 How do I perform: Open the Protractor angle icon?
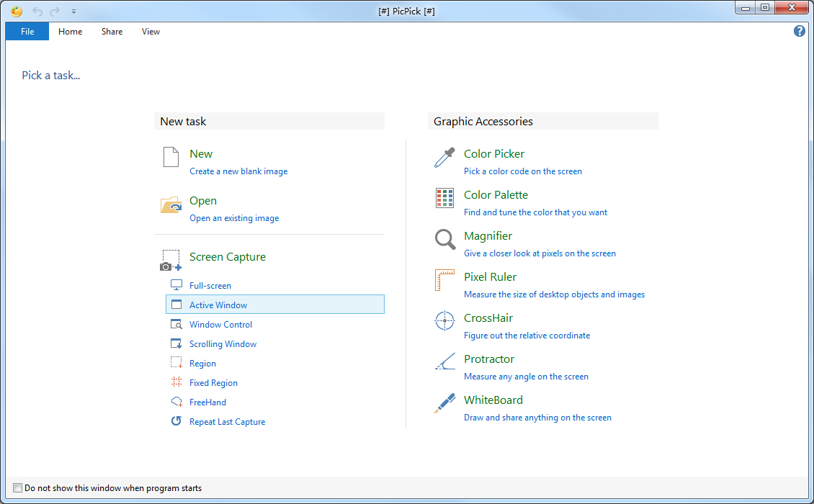pyautogui.click(x=444, y=362)
